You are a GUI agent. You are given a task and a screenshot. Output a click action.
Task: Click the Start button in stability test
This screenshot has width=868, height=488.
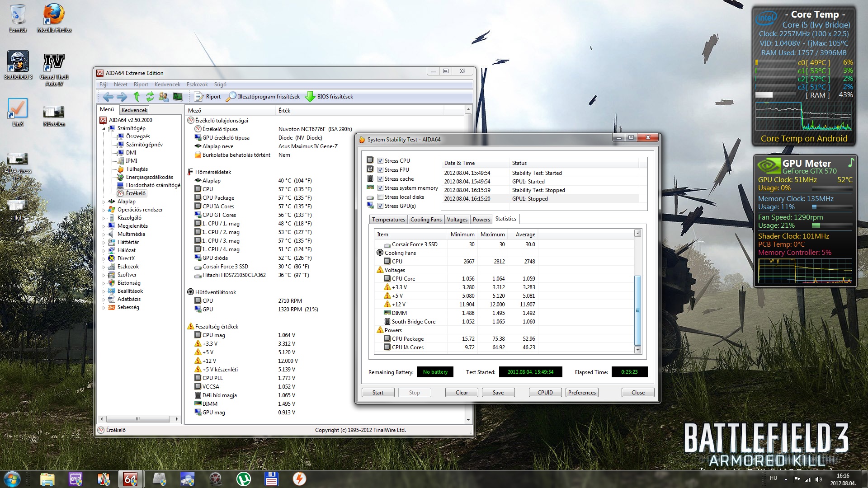(x=378, y=393)
